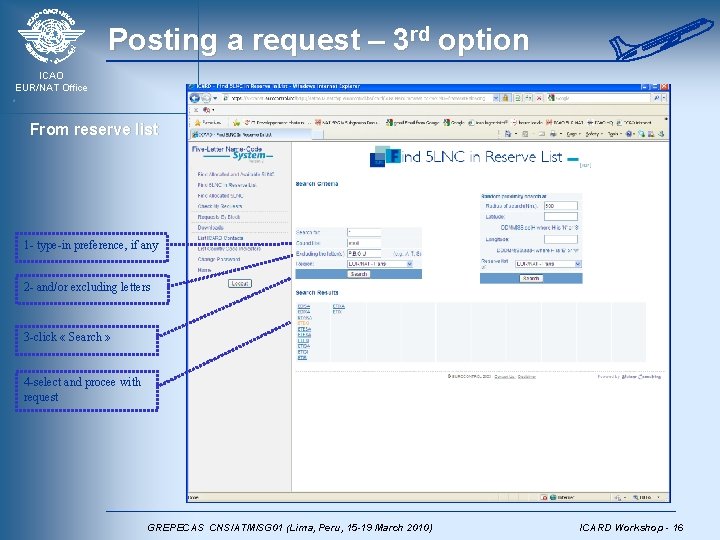
Task: Click the Favorites star button
Action: point(208,123)
